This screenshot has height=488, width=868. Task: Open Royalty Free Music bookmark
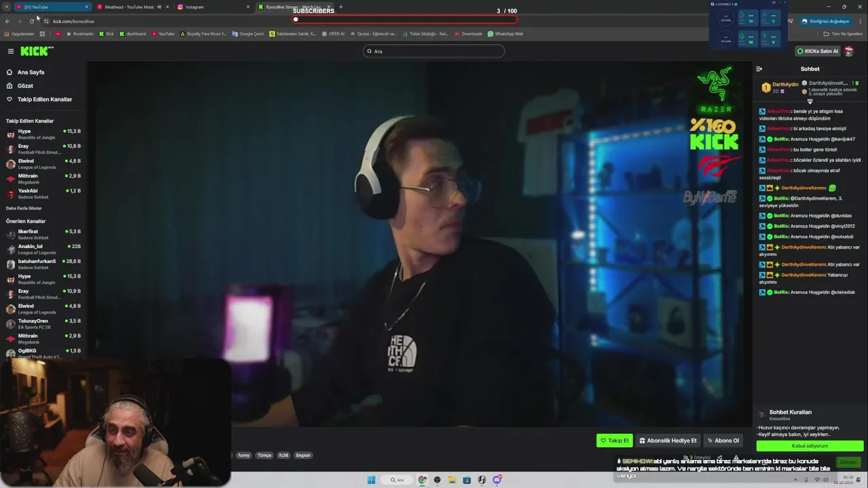tap(203, 34)
